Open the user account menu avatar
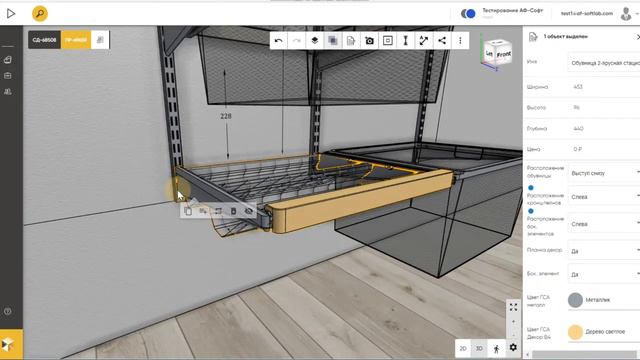The height and width of the screenshot is (360, 640). [x=626, y=13]
